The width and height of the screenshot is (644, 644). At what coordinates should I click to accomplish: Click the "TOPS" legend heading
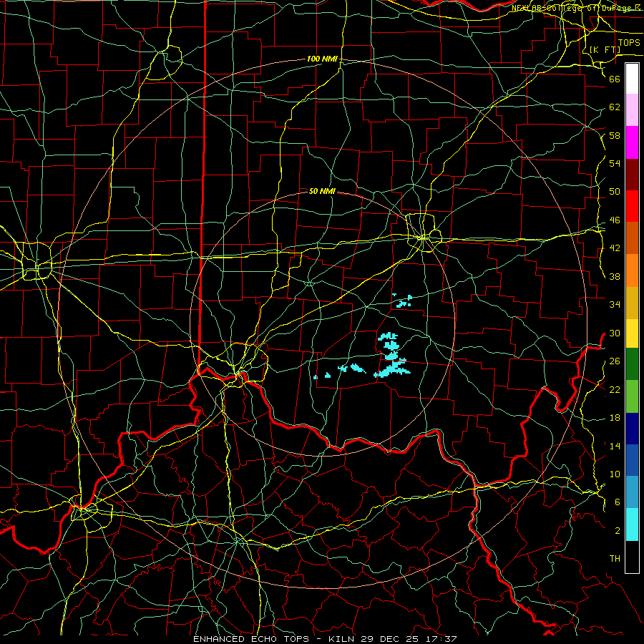point(629,43)
